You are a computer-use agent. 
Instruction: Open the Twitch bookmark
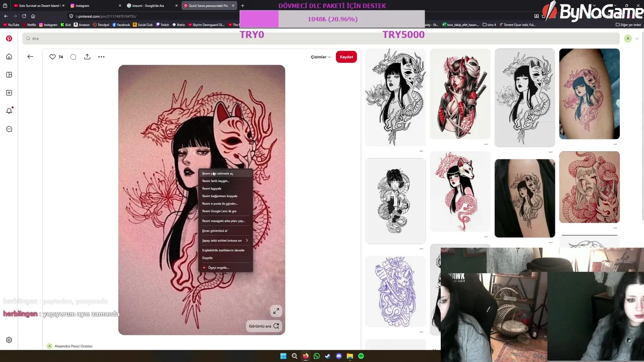point(163,25)
